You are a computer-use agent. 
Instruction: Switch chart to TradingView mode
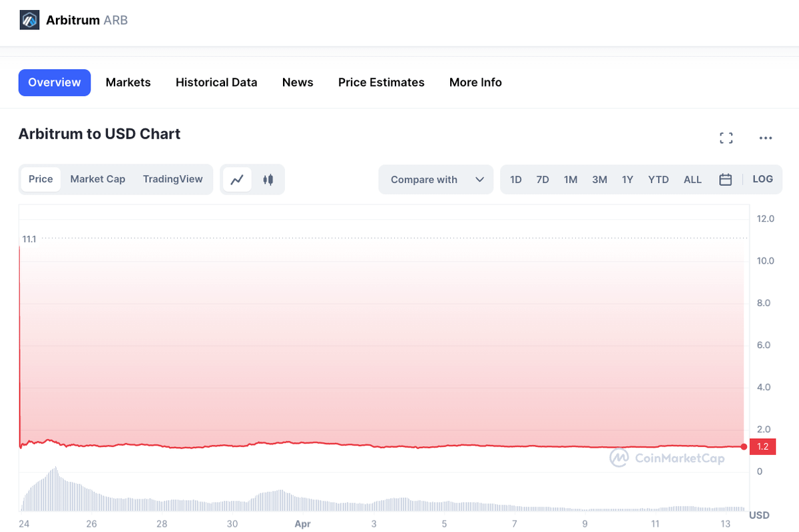(172, 179)
